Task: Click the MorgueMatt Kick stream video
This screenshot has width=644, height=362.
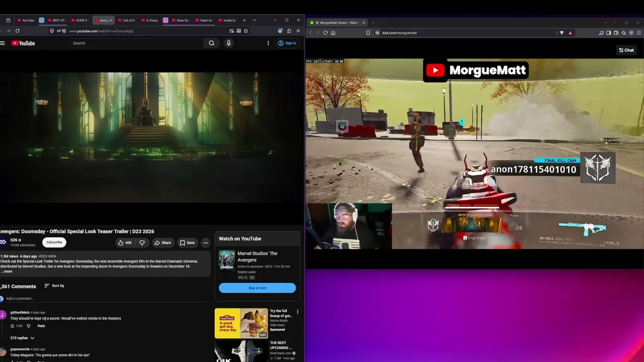Action: pos(474,154)
